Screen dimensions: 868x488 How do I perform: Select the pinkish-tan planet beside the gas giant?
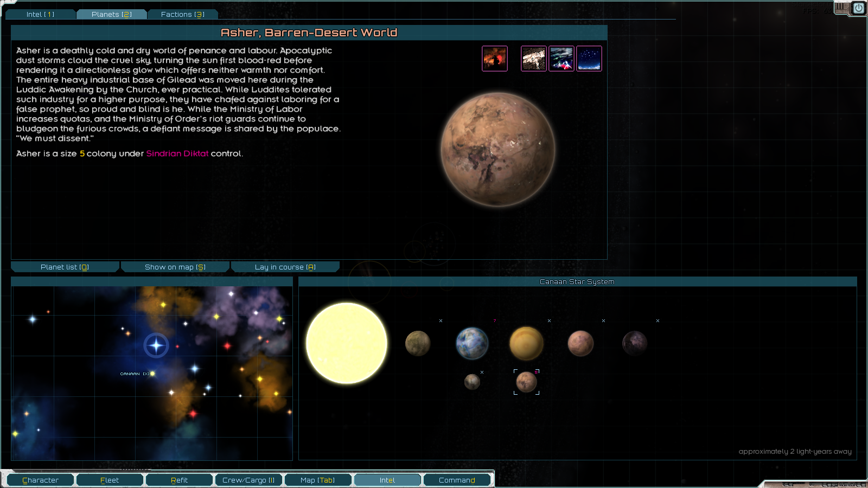click(580, 343)
